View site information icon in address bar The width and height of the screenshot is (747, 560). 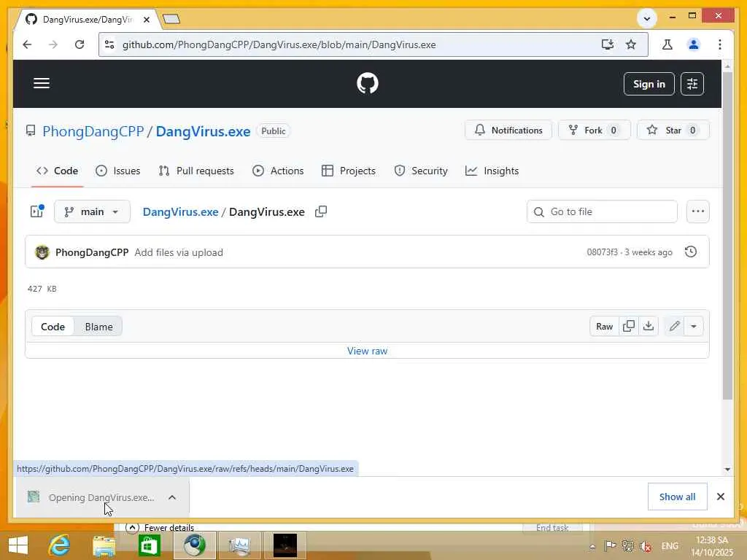click(x=109, y=44)
